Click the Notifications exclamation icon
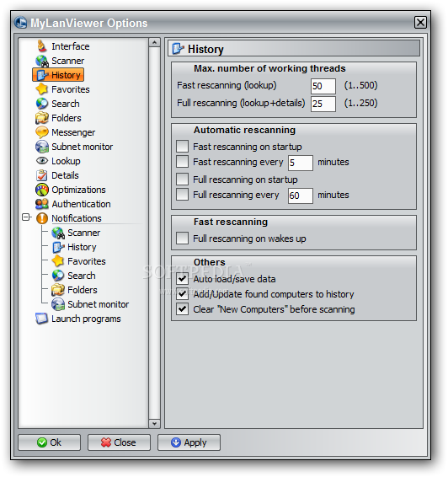Viewport: 448px width, 477px height. point(42,218)
